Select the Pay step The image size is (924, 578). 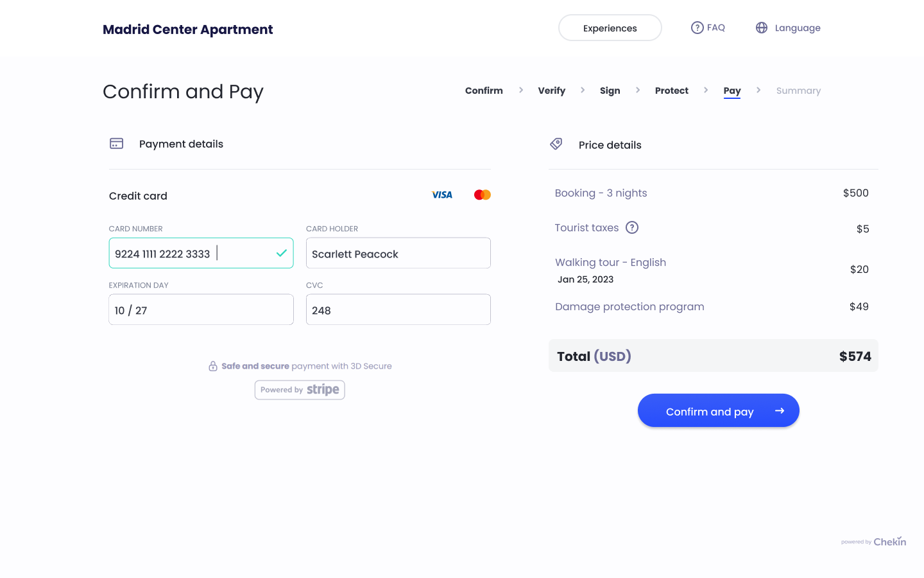[732, 91]
